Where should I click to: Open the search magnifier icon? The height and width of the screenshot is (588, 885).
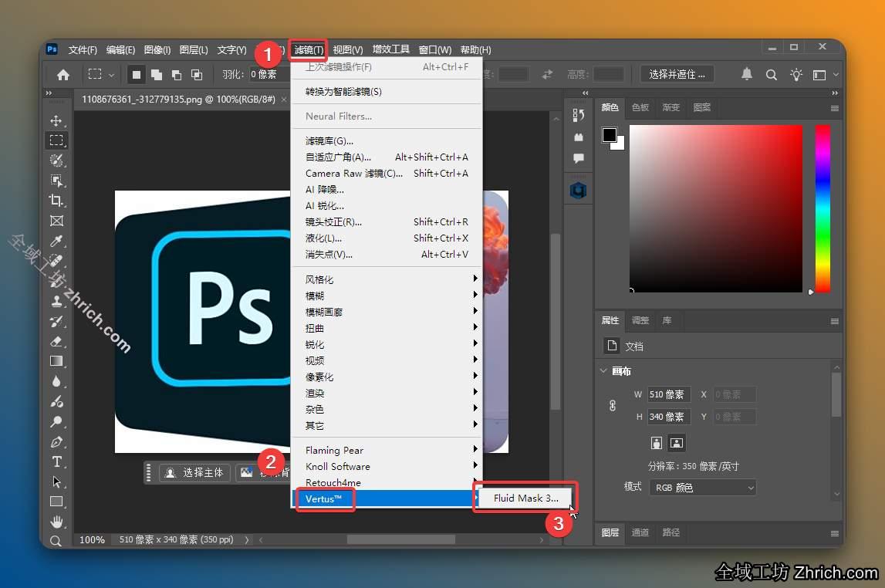coord(771,75)
